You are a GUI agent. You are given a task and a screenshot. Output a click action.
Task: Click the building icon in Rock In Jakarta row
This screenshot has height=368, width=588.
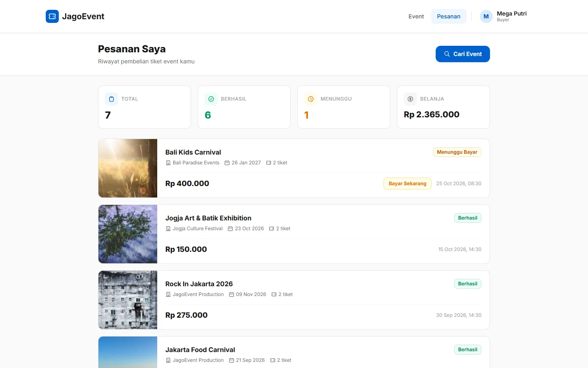click(168, 294)
